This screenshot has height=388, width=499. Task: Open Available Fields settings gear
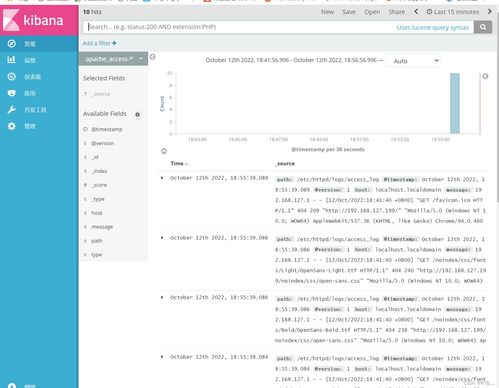[137, 114]
